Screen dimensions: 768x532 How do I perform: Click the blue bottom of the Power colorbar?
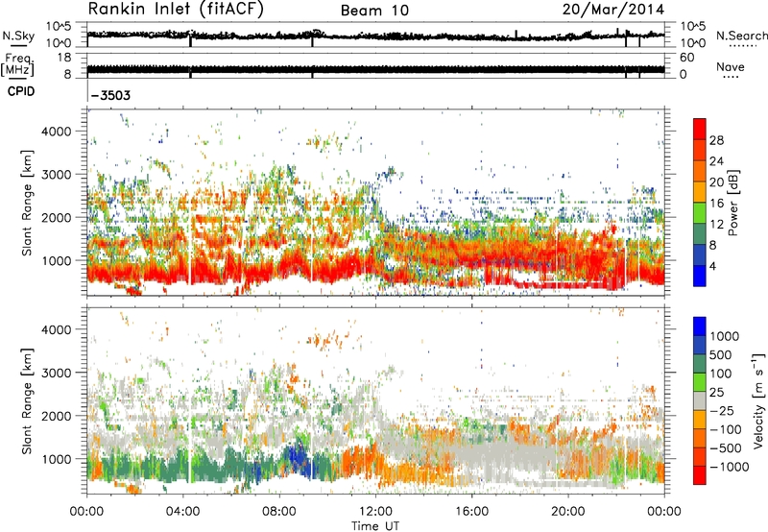(x=700, y=276)
